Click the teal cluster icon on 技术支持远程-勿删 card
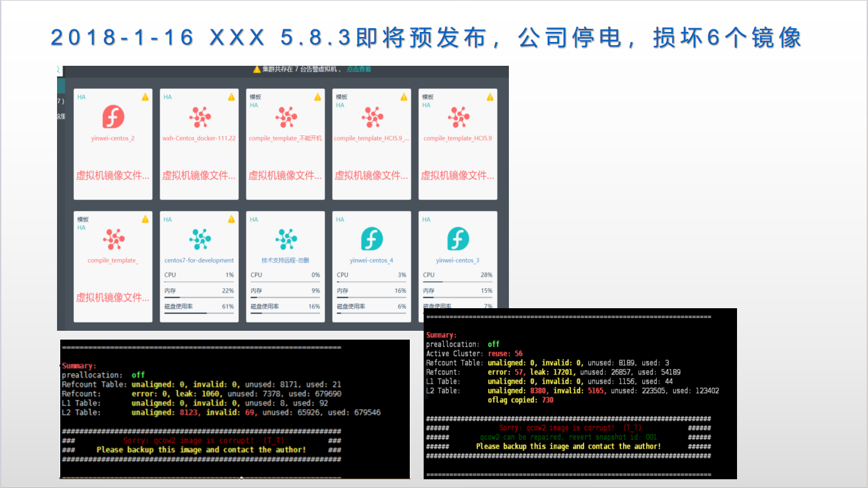This screenshot has width=868, height=488. click(x=285, y=239)
